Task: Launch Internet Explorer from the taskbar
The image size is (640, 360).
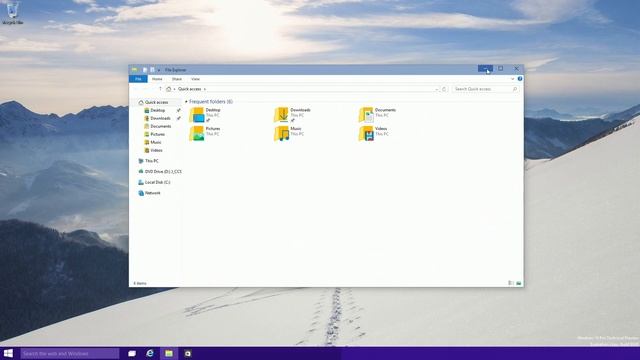Action: click(150, 353)
